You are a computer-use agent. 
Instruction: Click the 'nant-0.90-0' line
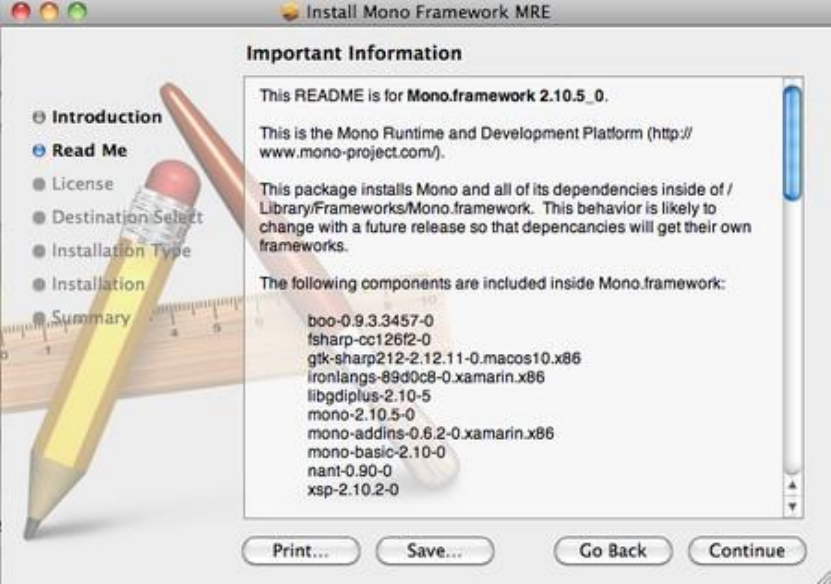(350, 471)
